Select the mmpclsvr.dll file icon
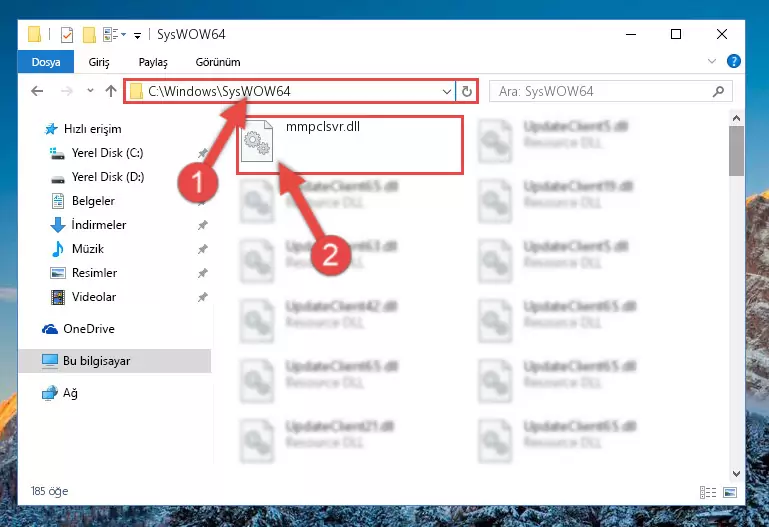The image size is (769, 527). (x=257, y=141)
